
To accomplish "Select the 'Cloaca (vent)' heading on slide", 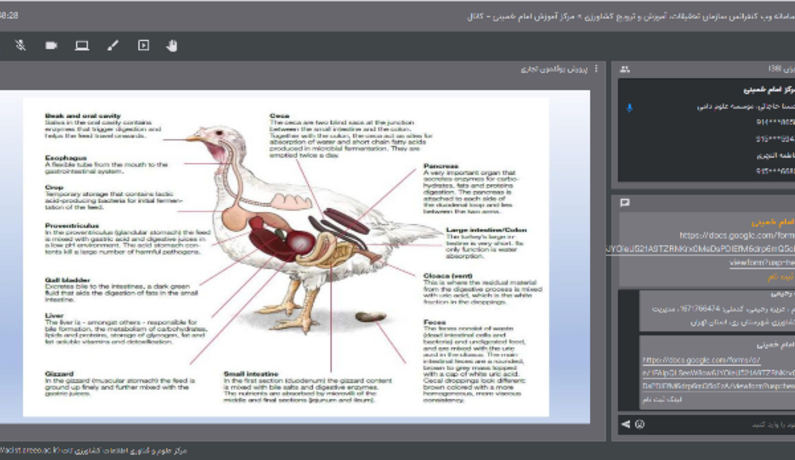I will click(448, 276).
